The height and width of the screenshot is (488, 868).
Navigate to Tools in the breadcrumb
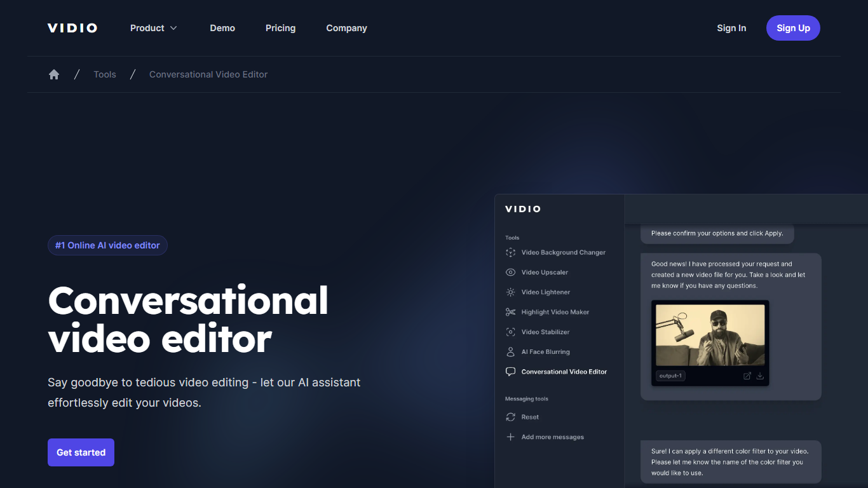105,74
